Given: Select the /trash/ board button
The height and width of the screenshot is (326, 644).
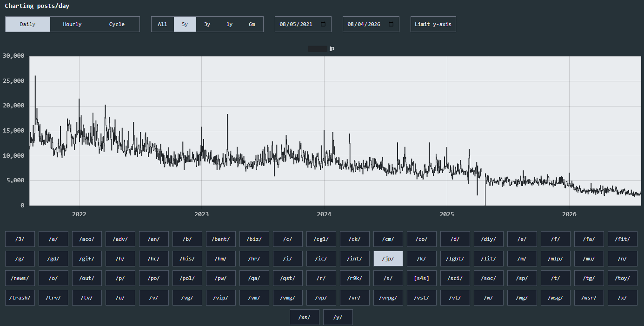Looking at the screenshot, I should [x=20, y=298].
